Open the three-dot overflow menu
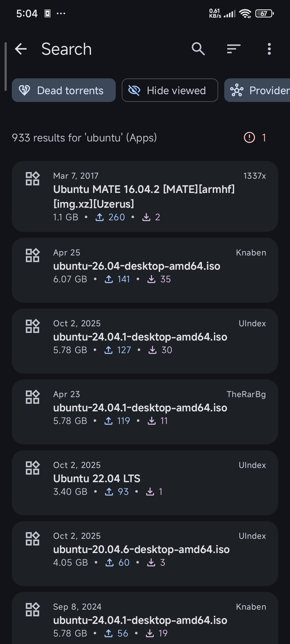 tap(269, 49)
